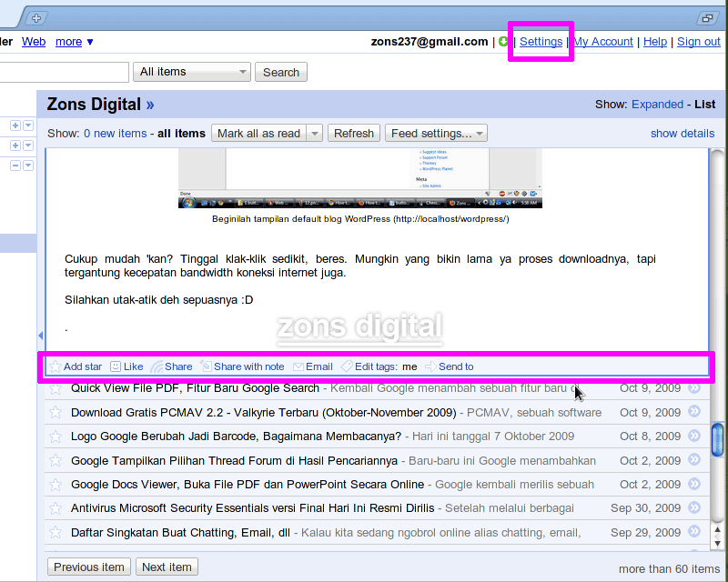Star the Daftar Singkatan Buat Chatting item
728x582 pixels.
pos(56,532)
